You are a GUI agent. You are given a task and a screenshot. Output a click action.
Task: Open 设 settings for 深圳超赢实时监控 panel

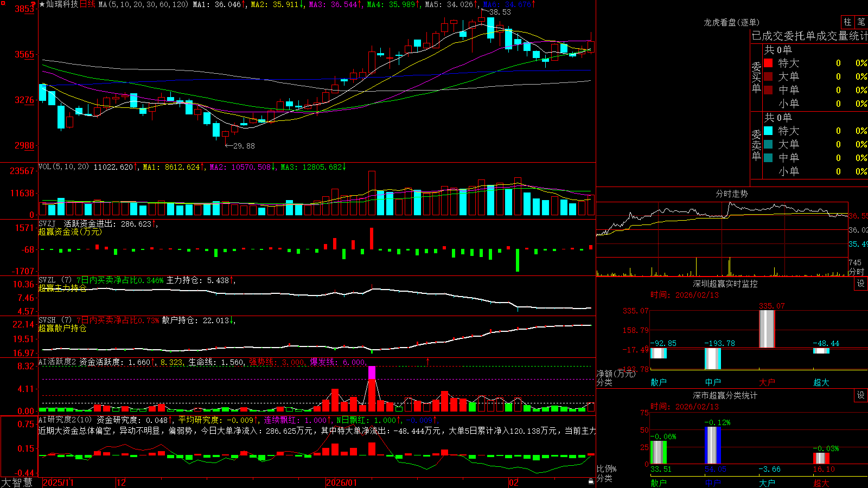(x=861, y=284)
